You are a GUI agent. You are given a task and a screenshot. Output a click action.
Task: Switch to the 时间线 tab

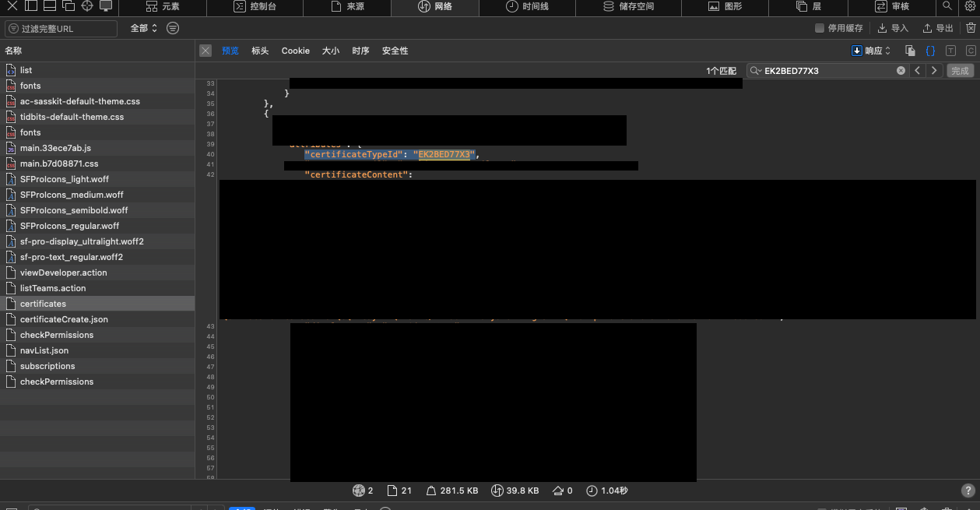pyautogui.click(x=527, y=6)
